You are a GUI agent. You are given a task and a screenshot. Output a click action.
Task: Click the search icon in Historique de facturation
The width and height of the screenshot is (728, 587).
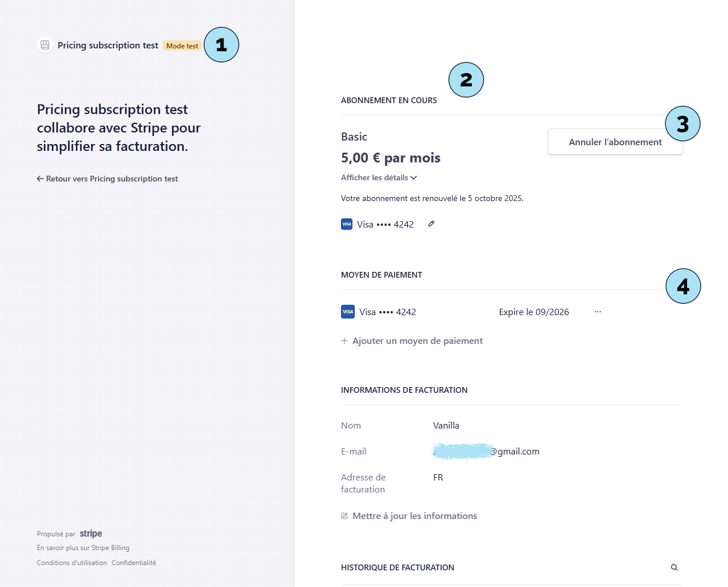point(674,567)
